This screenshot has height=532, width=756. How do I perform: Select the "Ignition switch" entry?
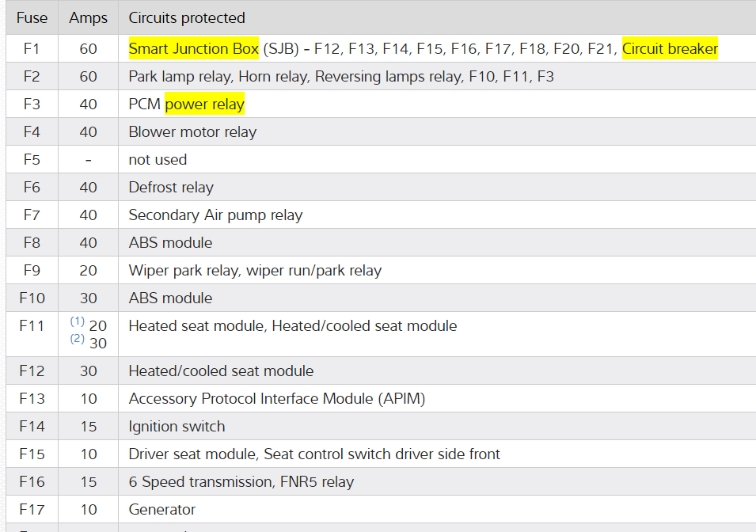[x=177, y=427]
